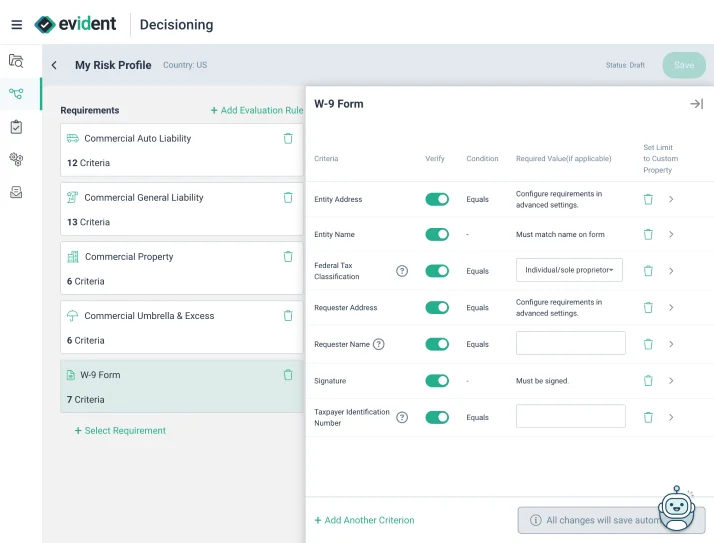Toggle verify for Signature
The width and height of the screenshot is (714, 543).
coord(437,380)
